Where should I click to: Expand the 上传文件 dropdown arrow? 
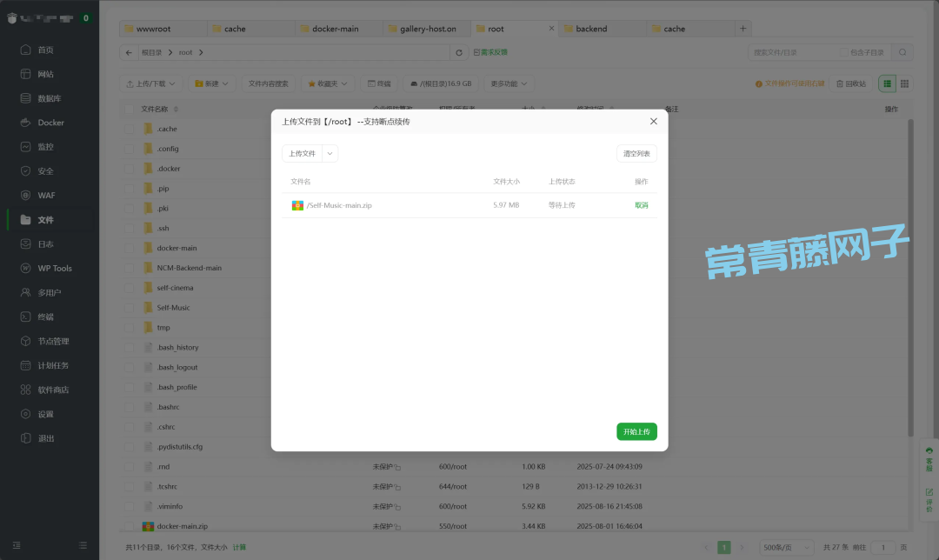pyautogui.click(x=330, y=153)
